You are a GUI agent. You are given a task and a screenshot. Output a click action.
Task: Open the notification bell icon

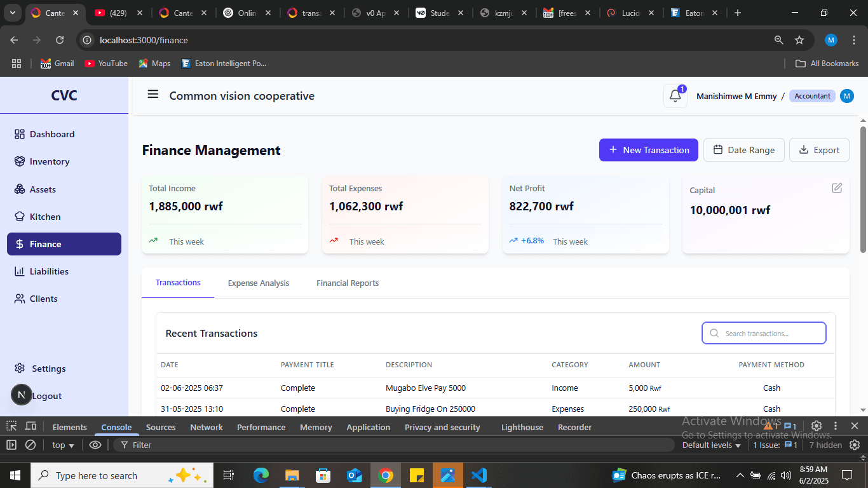click(675, 97)
